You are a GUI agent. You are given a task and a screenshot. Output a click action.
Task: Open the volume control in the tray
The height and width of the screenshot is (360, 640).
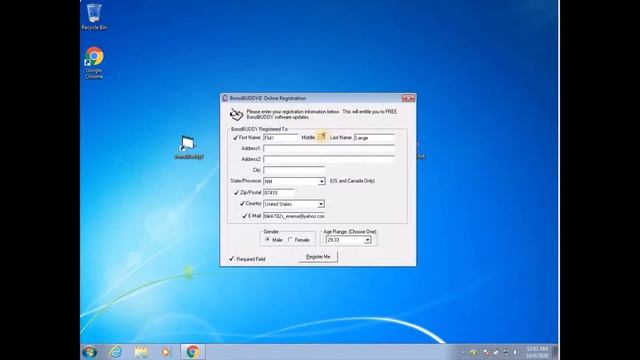coord(515,352)
